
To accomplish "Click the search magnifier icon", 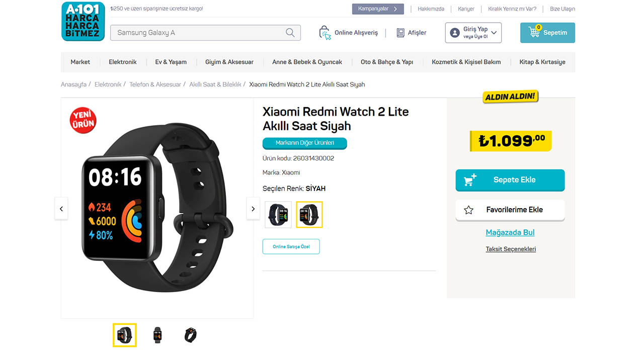I will point(290,33).
